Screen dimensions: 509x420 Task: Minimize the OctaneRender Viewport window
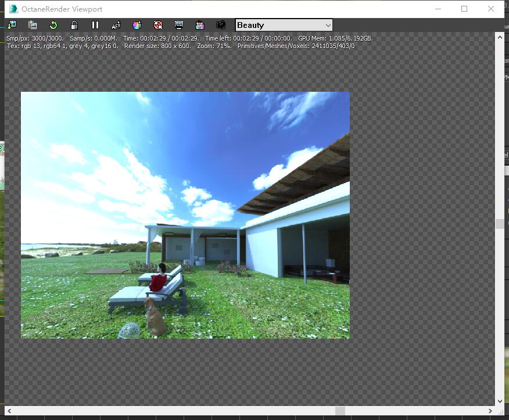pos(438,9)
